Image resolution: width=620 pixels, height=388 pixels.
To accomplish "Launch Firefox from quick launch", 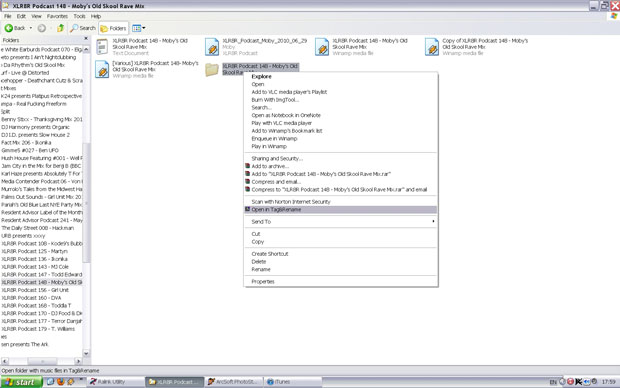I will pos(60,382).
